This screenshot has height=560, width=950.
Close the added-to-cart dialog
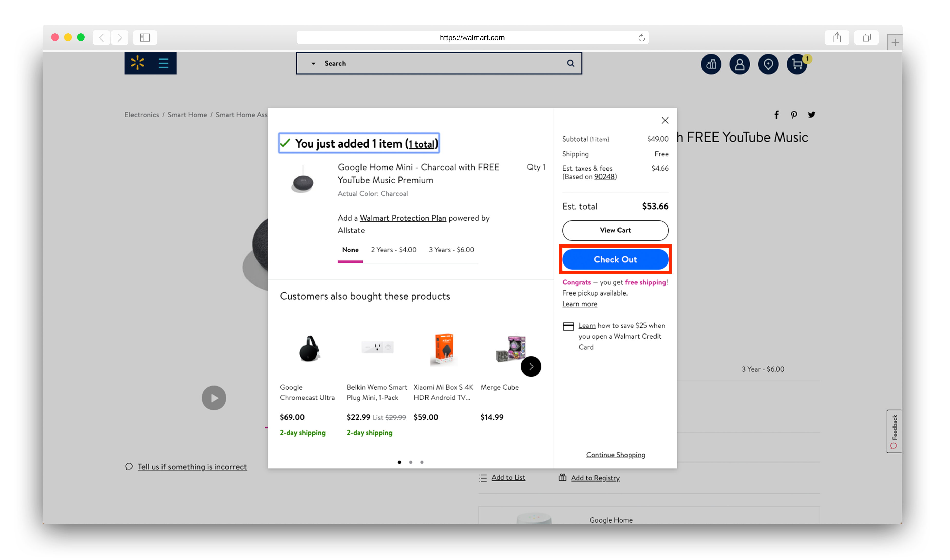coord(665,120)
